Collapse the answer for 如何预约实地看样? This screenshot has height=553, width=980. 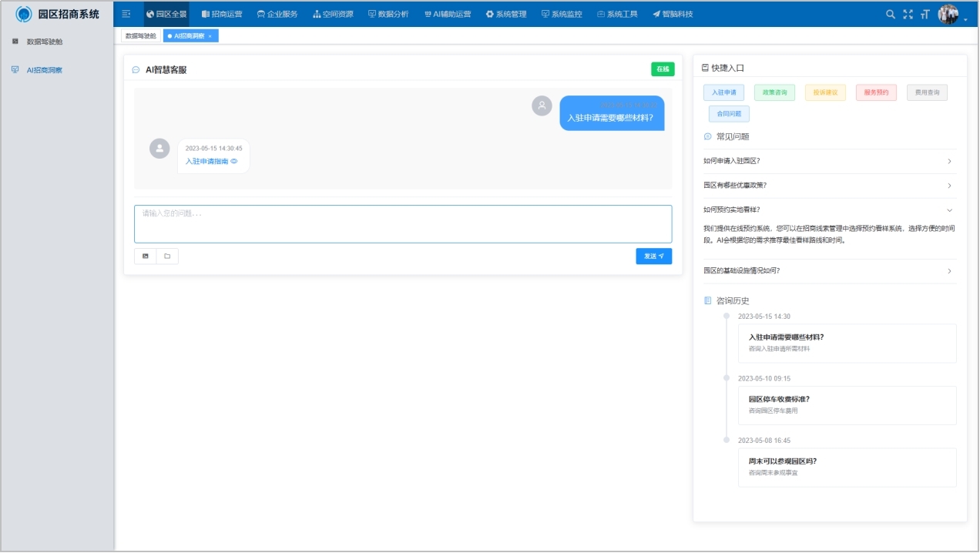tap(828, 209)
